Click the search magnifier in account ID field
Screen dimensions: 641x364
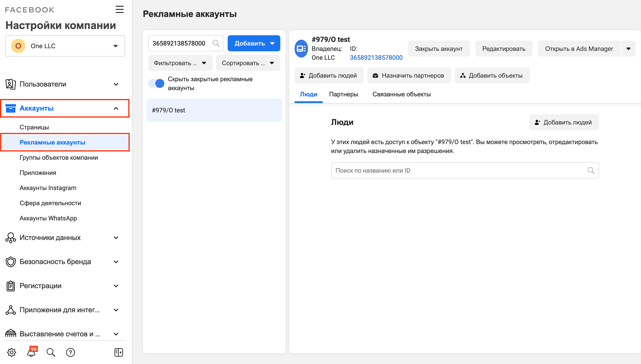click(x=216, y=43)
